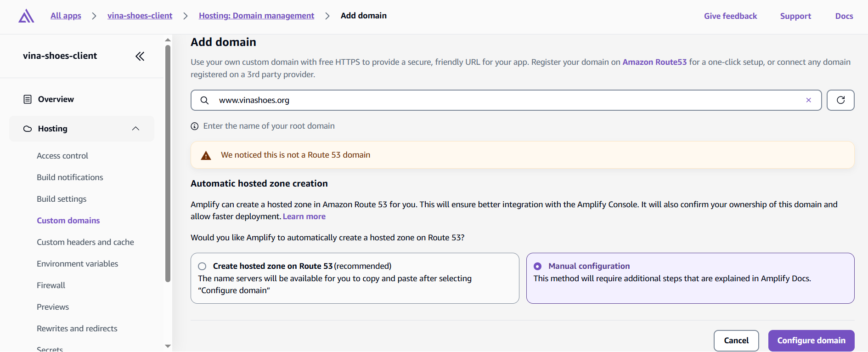Click into the domain name input field
The image size is (868, 352).
click(x=506, y=100)
